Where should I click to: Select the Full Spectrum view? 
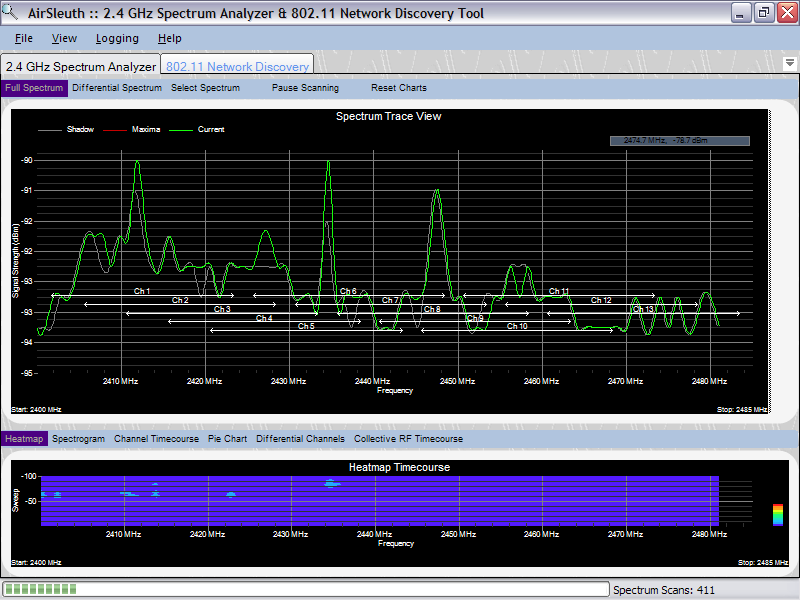(x=34, y=88)
